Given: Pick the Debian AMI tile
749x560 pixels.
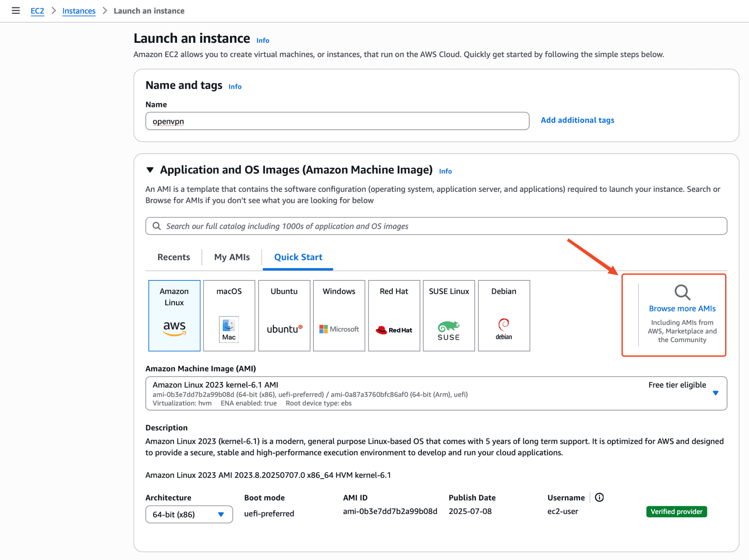Looking at the screenshot, I should point(504,315).
